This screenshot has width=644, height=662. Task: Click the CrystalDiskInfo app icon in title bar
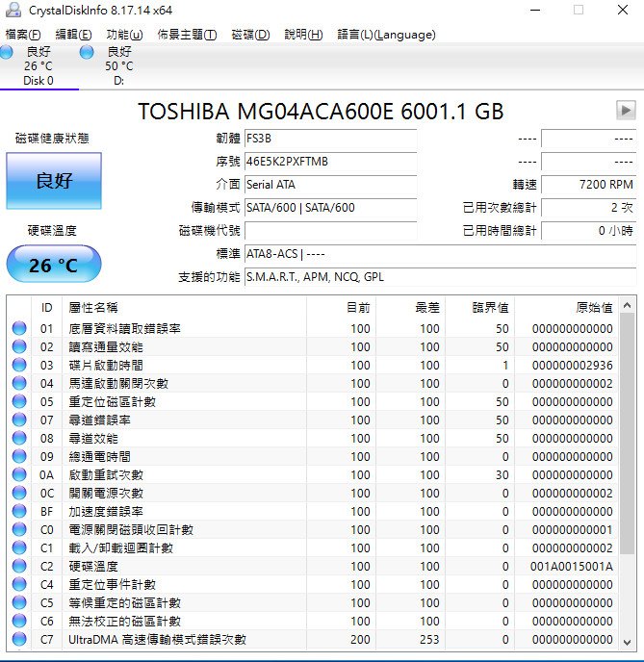[x=13, y=10]
